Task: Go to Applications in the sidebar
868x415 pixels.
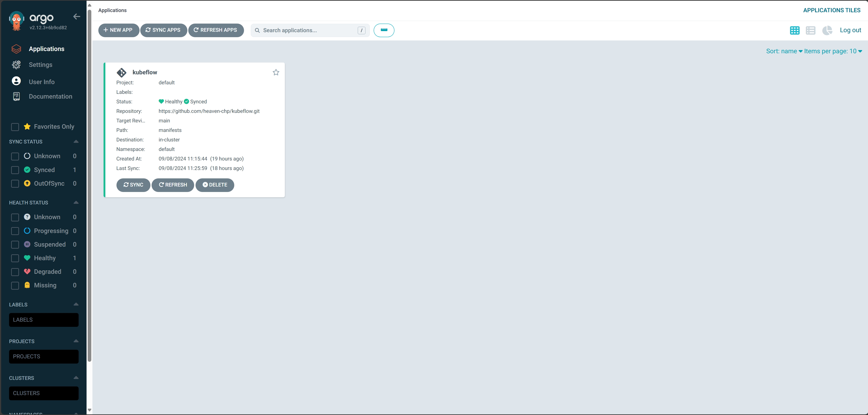Action: tap(46, 49)
